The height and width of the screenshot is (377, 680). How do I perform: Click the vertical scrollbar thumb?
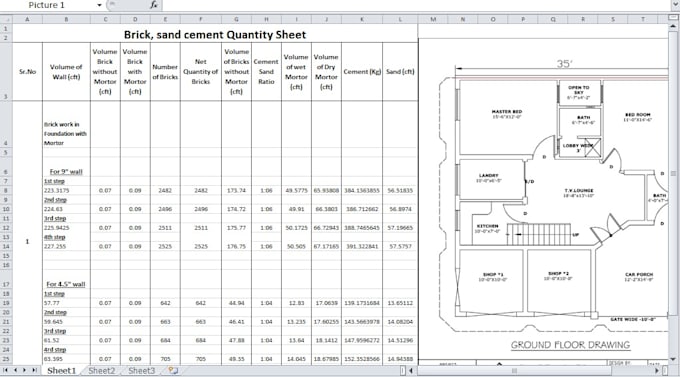(673, 174)
